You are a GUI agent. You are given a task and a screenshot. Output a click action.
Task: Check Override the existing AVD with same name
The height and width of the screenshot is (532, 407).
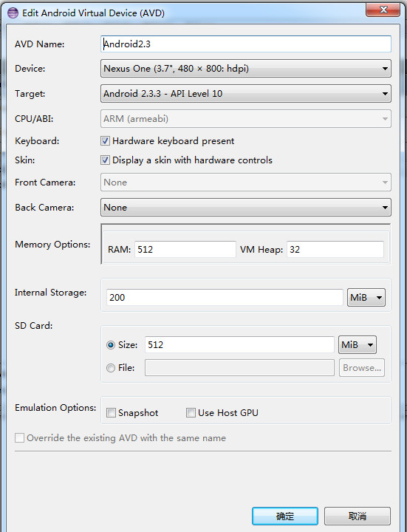tap(19, 437)
